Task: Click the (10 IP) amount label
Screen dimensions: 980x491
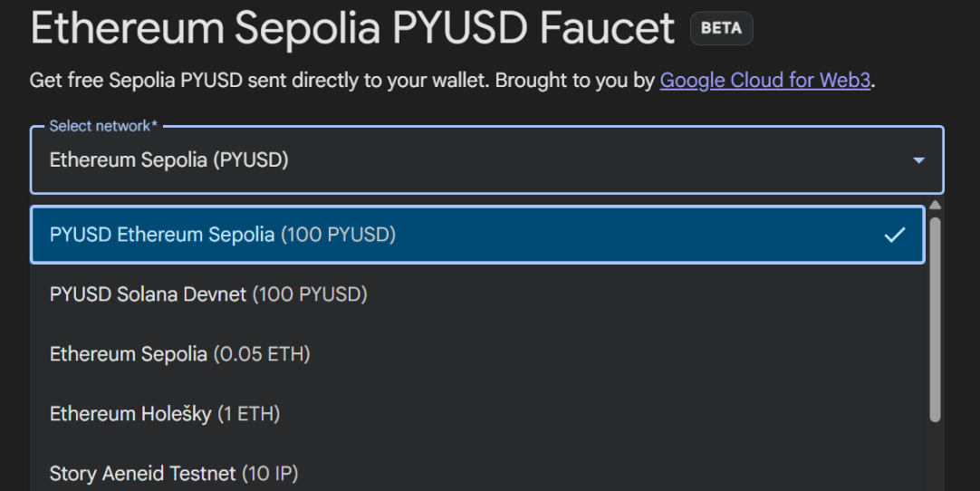Action: click(x=269, y=473)
